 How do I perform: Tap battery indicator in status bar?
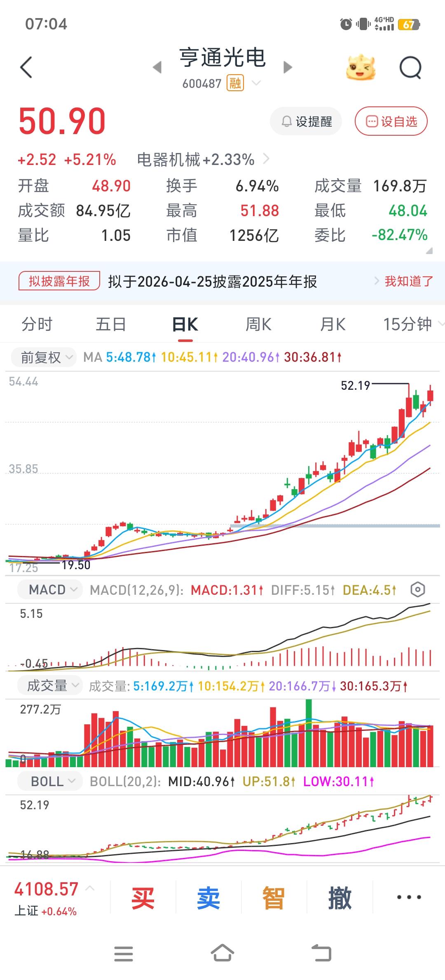click(x=409, y=25)
